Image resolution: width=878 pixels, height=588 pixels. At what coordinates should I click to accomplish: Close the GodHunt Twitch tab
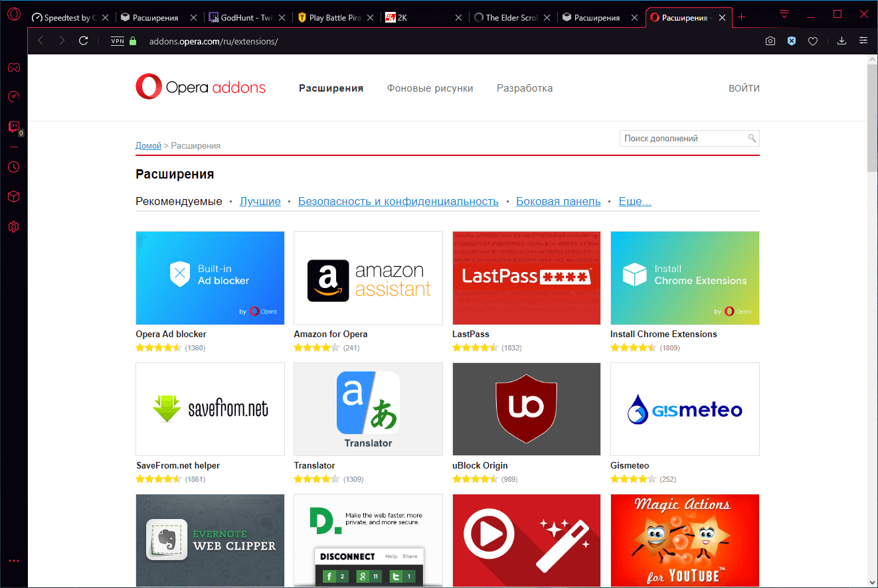[x=282, y=18]
